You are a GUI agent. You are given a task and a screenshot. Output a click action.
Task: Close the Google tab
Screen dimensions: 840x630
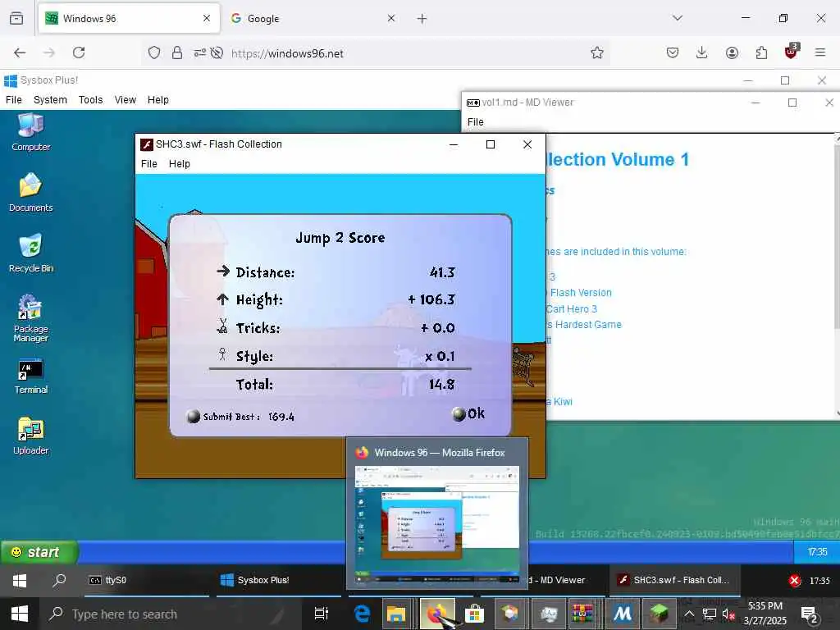[x=391, y=18]
